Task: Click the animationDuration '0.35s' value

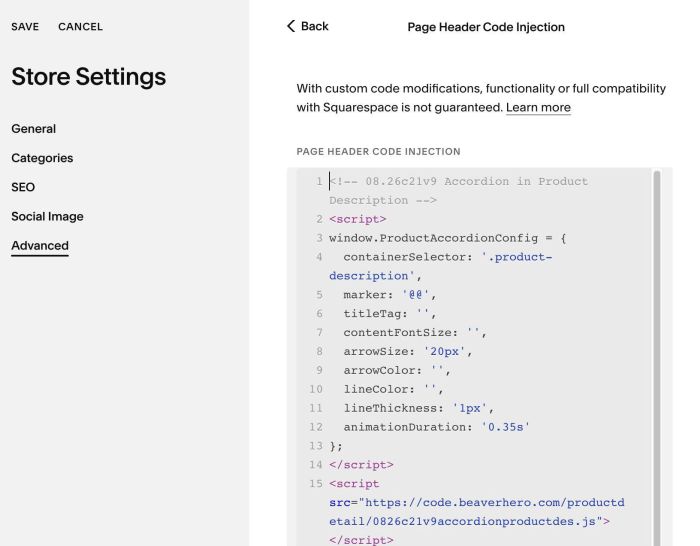Action: (505, 427)
